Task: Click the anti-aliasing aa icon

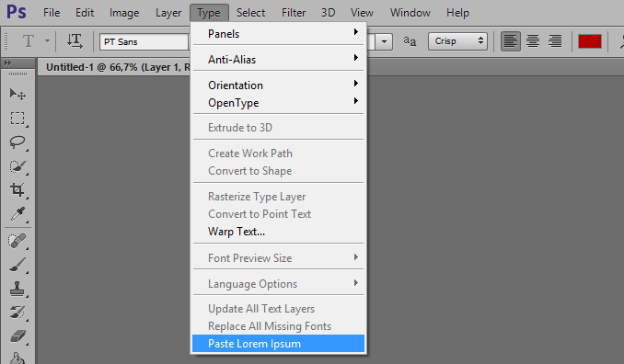Action: pyautogui.click(x=410, y=41)
